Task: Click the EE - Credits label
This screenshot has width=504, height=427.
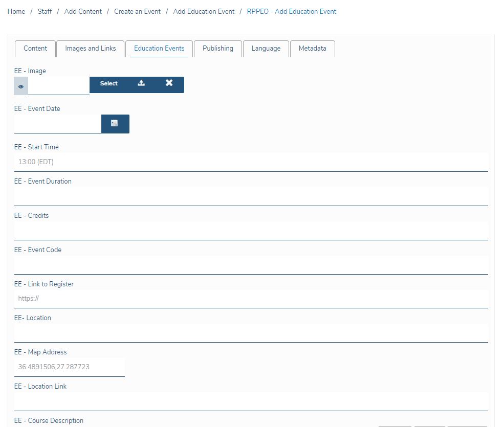Action: pyautogui.click(x=32, y=216)
